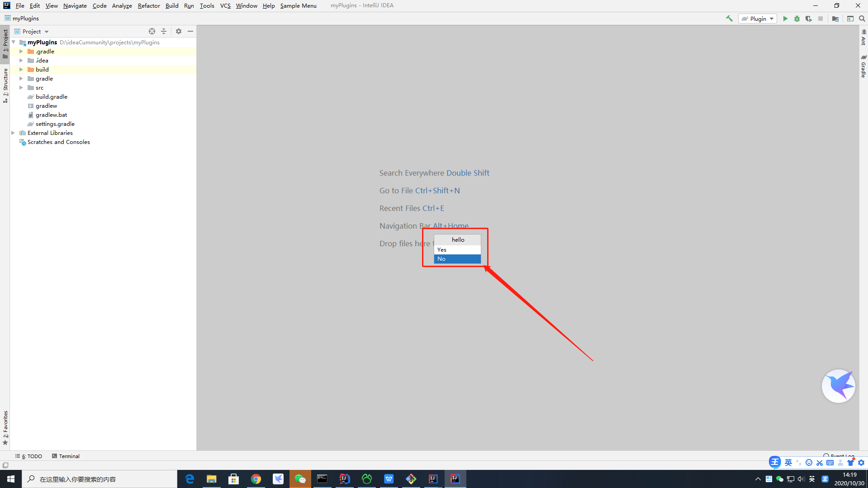
Task: Open the Tools menu
Action: 207,5
